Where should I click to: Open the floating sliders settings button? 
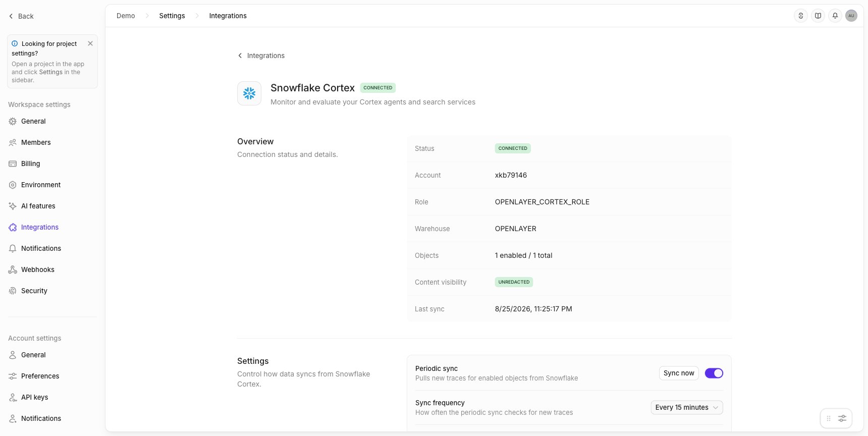pos(842,418)
